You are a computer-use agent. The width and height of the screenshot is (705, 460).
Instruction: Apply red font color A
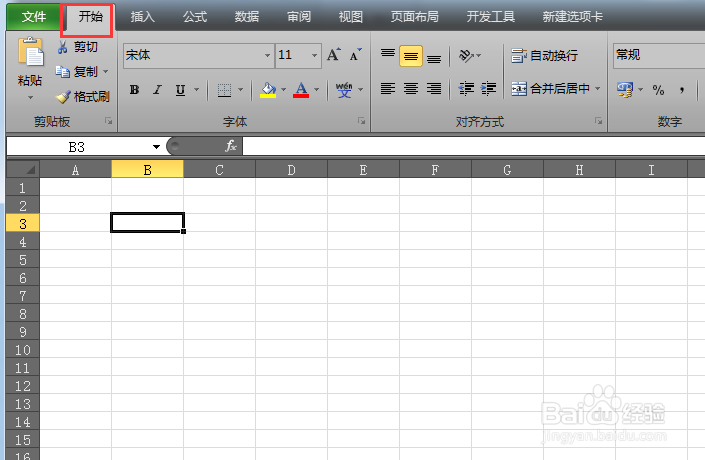pyautogui.click(x=301, y=89)
